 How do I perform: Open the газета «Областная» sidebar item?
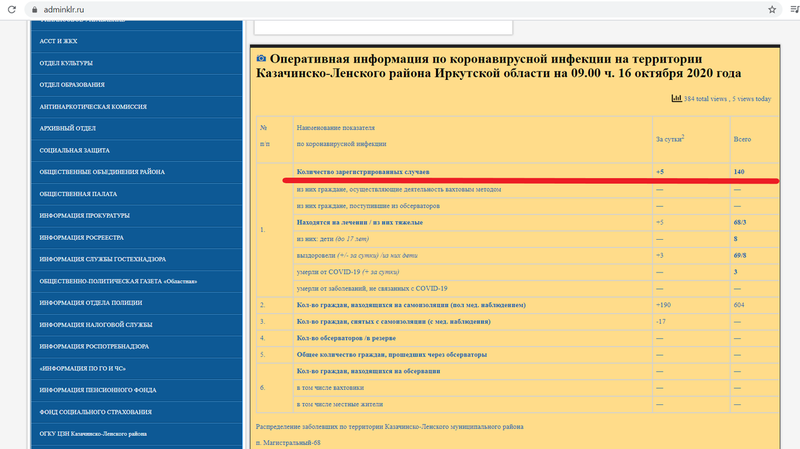[x=137, y=281]
